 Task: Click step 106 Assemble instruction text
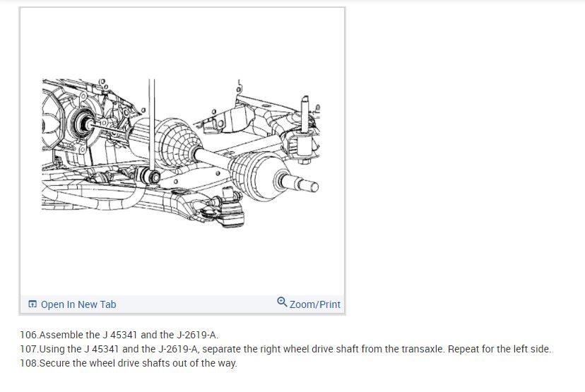click(119, 335)
